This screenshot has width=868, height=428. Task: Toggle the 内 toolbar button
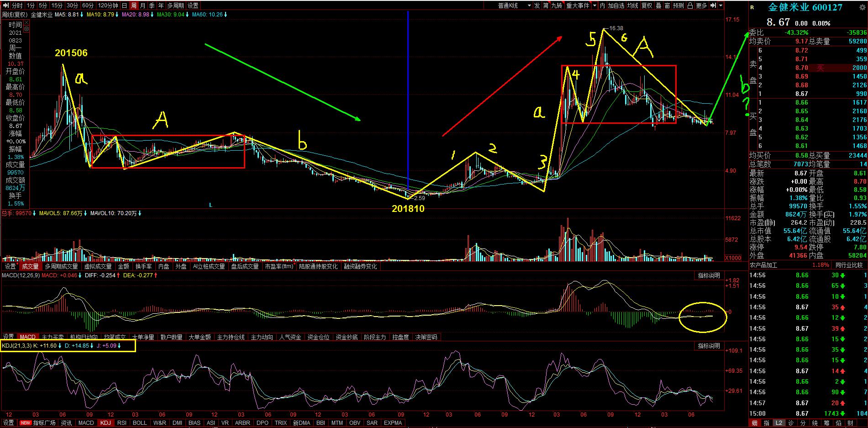[602, 5]
